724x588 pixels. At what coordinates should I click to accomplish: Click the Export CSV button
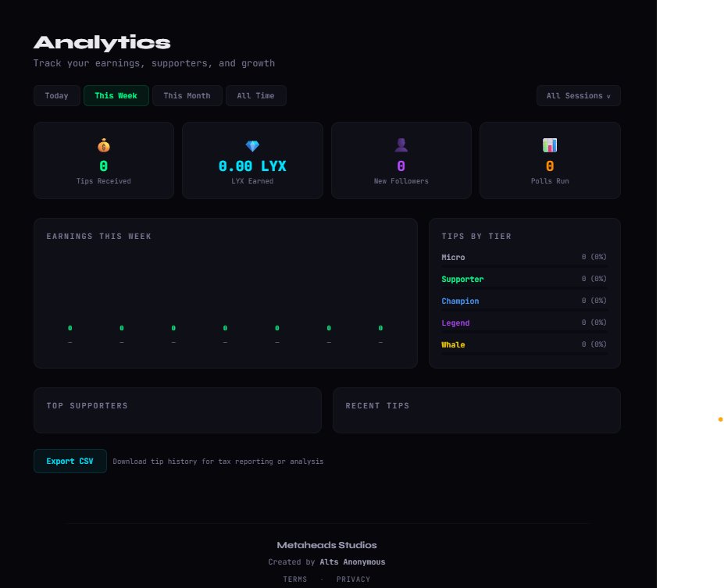pyautogui.click(x=70, y=461)
